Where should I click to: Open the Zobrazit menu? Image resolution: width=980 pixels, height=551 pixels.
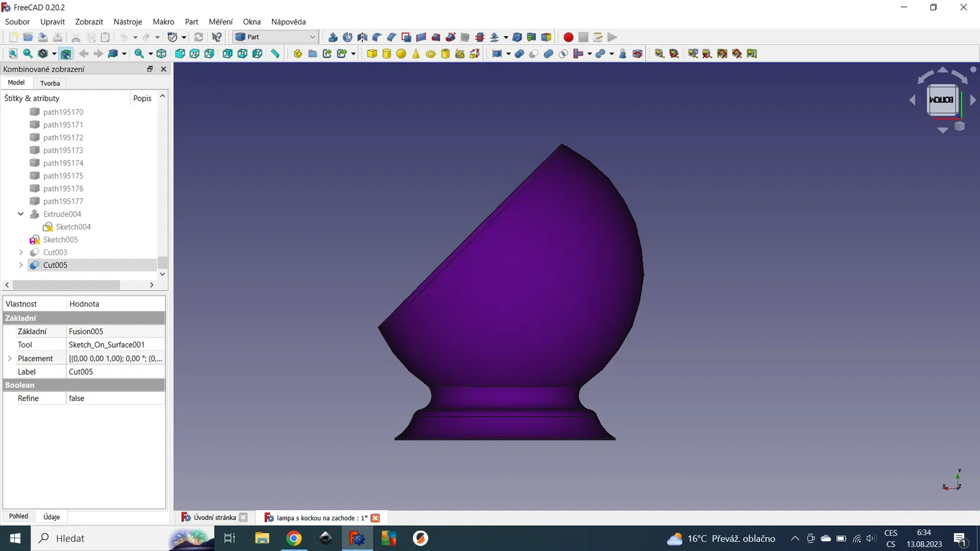[x=89, y=21]
